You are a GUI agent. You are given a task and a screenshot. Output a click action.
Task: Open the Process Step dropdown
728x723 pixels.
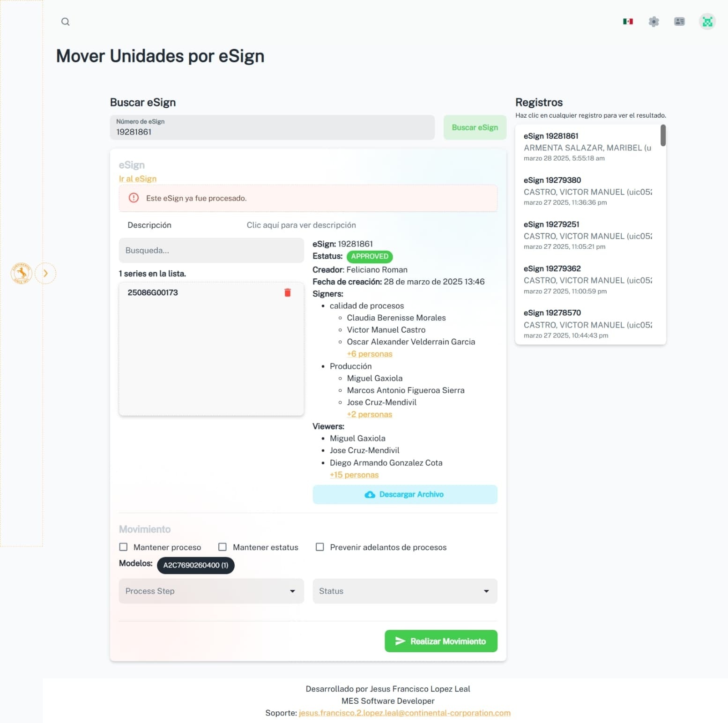(211, 591)
